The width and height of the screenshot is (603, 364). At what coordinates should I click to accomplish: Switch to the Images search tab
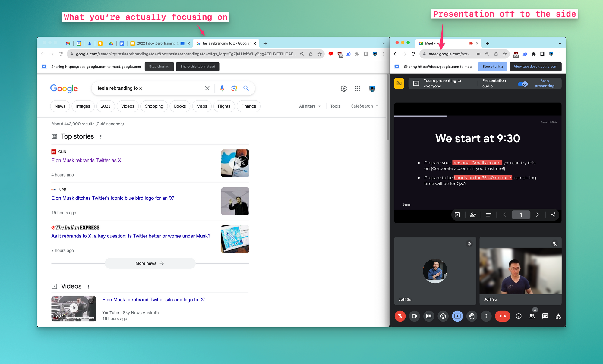click(83, 106)
